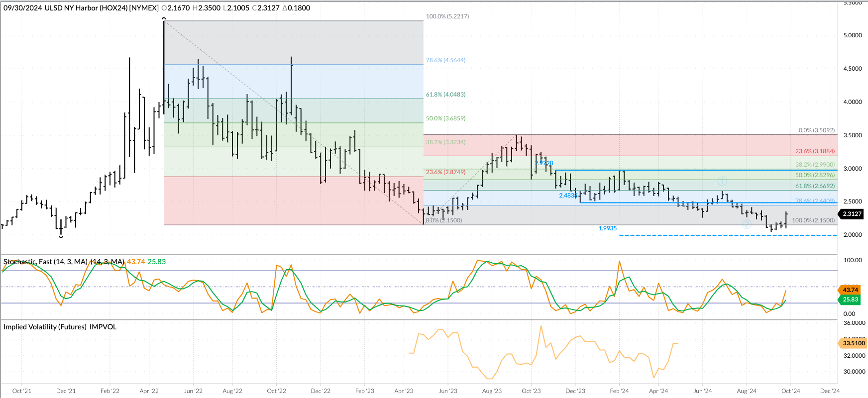The width and height of the screenshot is (868, 398).
Task: Select the 61.8% (4.0483) retracement label
Action: coord(445,95)
